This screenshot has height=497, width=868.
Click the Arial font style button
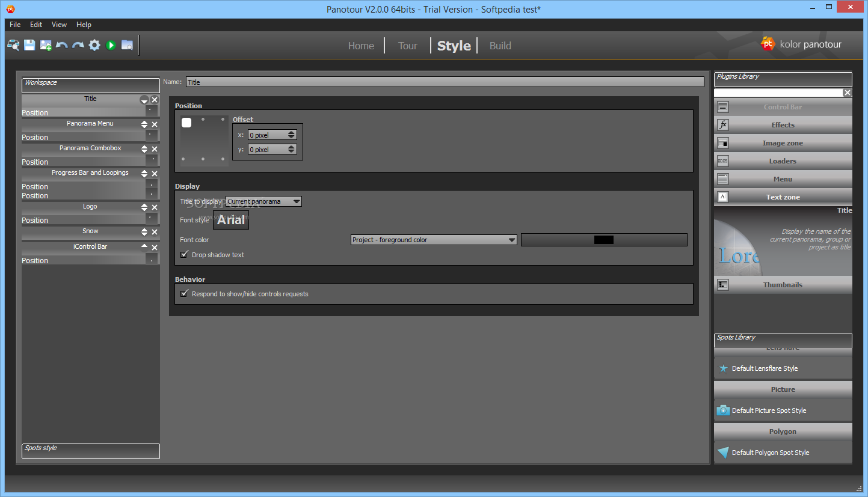click(231, 220)
